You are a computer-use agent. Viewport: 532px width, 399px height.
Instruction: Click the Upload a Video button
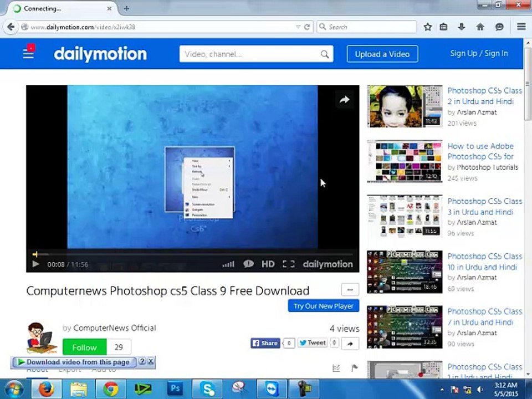pos(382,54)
